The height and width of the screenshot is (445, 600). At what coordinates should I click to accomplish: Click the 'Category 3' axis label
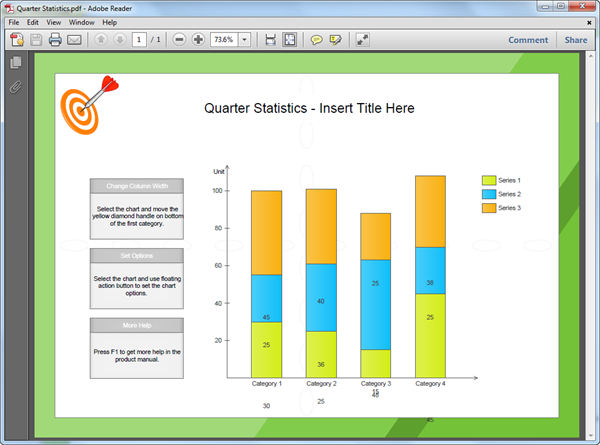coord(376,383)
